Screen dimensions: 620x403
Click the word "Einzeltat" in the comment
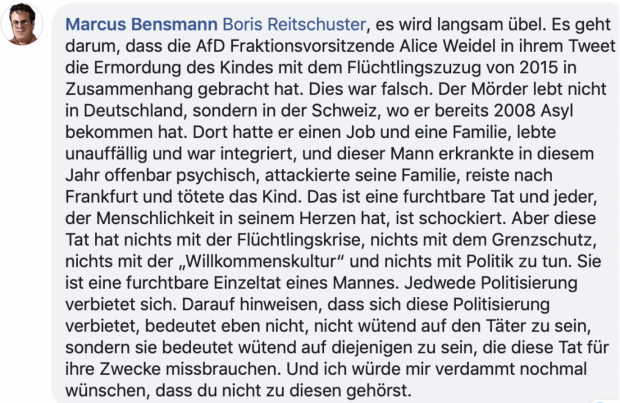point(241,305)
